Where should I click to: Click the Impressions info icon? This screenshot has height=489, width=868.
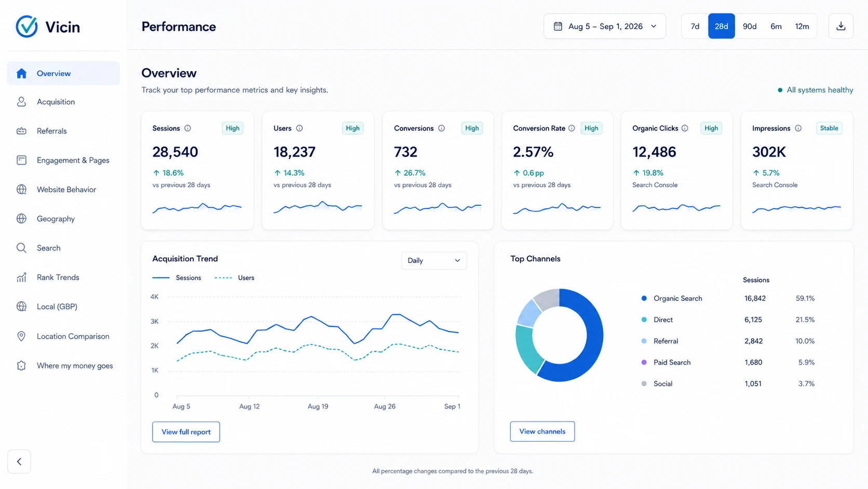(798, 128)
